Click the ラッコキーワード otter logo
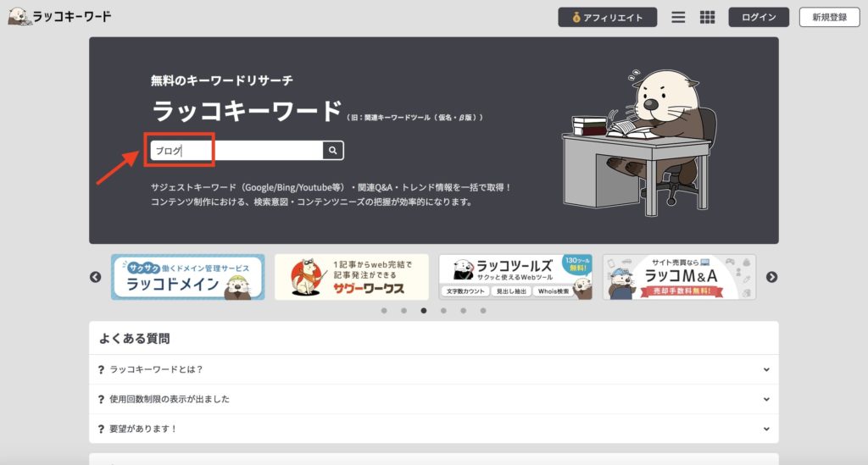The width and height of the screenshot is (868, 465). [x=60, y=17]
